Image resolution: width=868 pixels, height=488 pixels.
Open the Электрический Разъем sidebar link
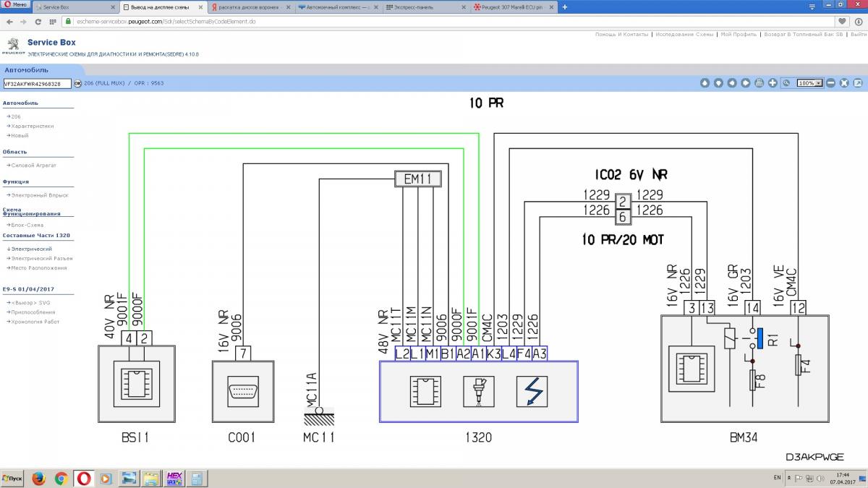42,258
